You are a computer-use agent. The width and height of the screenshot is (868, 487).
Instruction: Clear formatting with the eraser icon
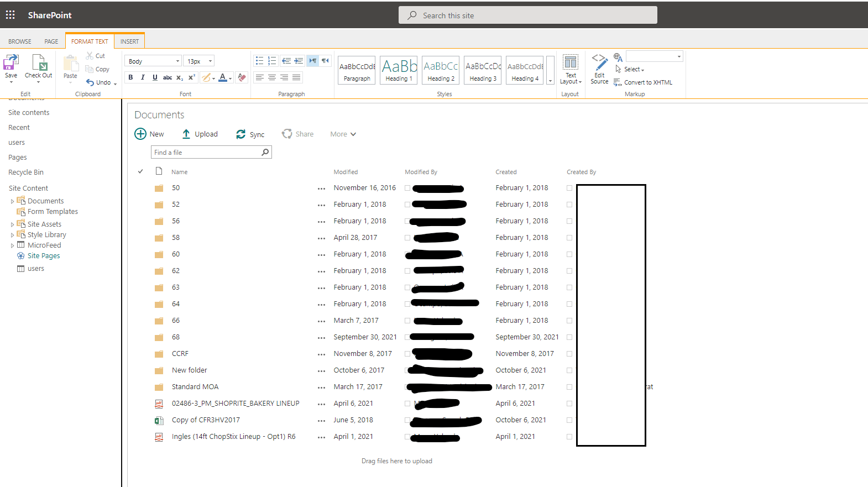[242, 77]
